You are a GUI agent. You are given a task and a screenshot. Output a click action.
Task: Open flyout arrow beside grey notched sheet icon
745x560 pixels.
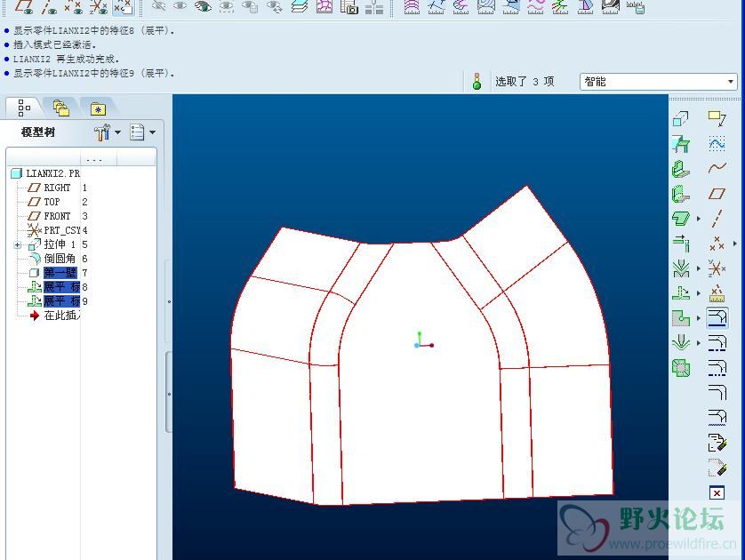(699, 317)
